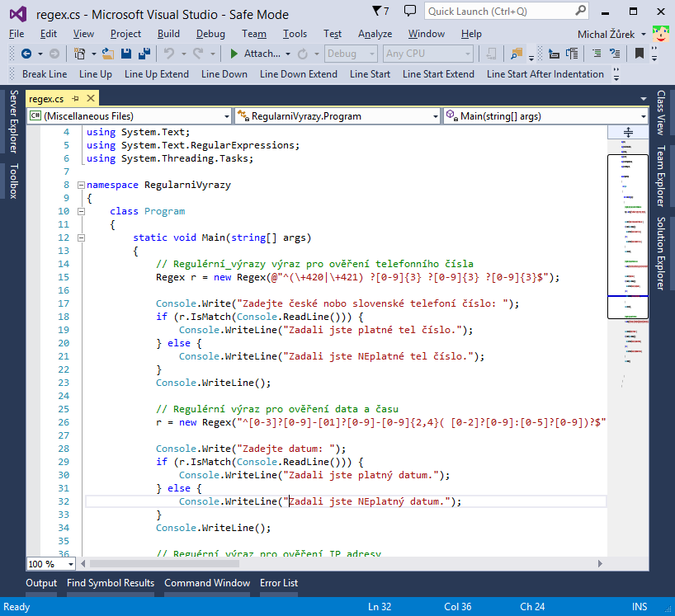Pin the regex.cs document tab
The height and width of the screenshot is (616, 675).
tap(74, 96)
